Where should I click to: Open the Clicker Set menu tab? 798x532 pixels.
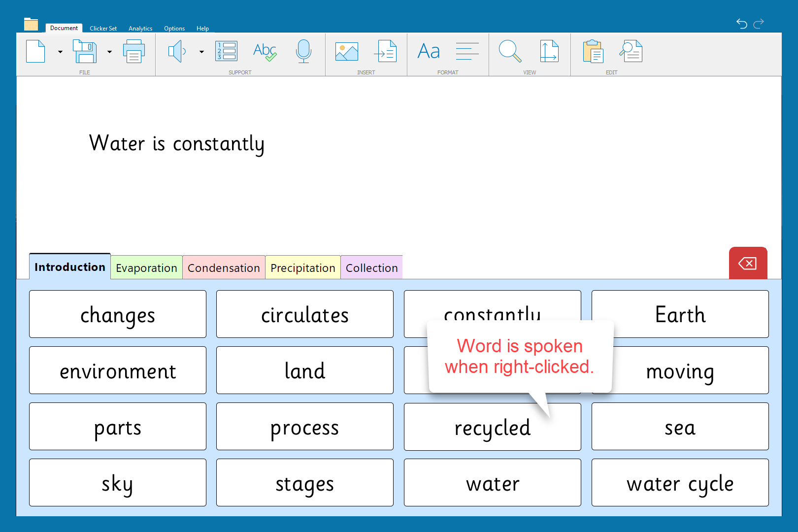point(103,29)
